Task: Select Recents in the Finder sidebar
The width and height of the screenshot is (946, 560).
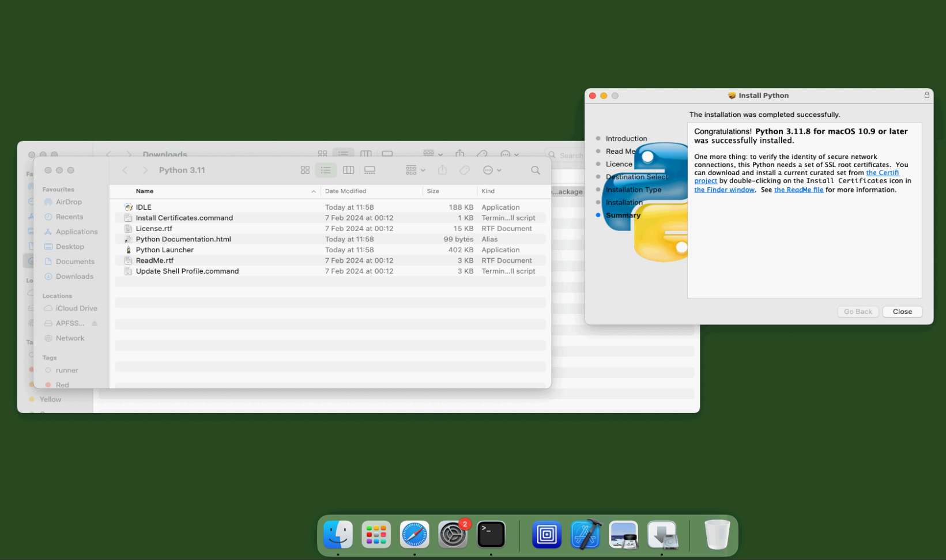Action: (x=69, y=217)
